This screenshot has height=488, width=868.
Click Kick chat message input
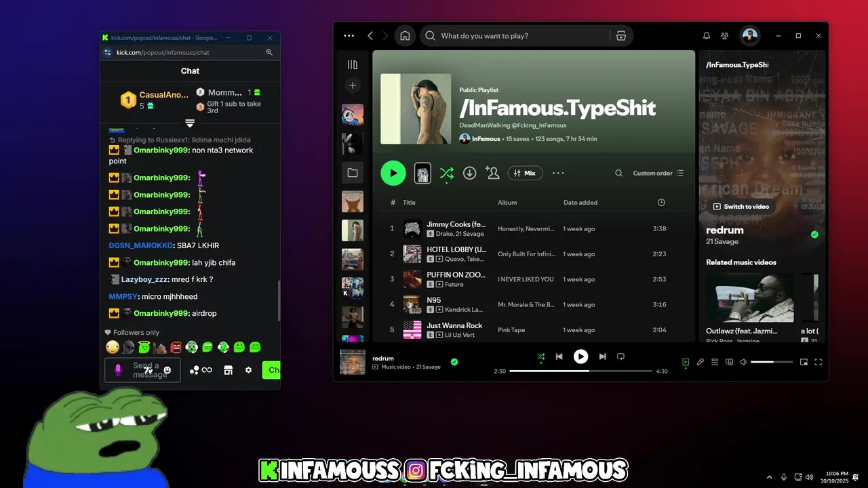pos(142,370)
